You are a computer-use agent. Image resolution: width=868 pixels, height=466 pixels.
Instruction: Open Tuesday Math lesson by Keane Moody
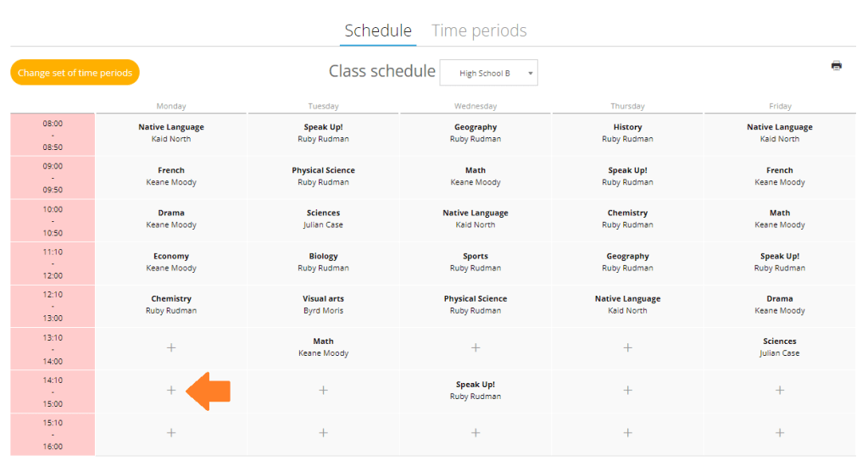pos(323,347)
